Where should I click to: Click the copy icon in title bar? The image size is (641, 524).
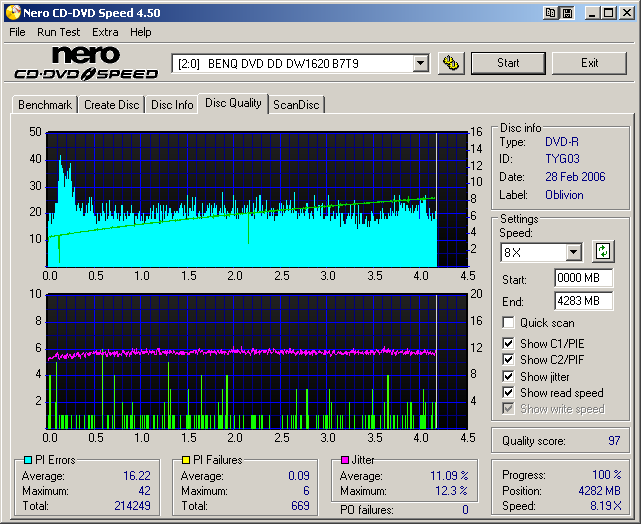pyautogui.click(x=551, y=13)
